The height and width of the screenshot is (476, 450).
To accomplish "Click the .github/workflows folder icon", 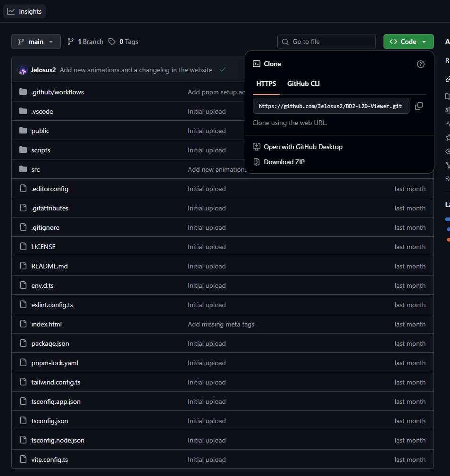I will click(23, 92).
